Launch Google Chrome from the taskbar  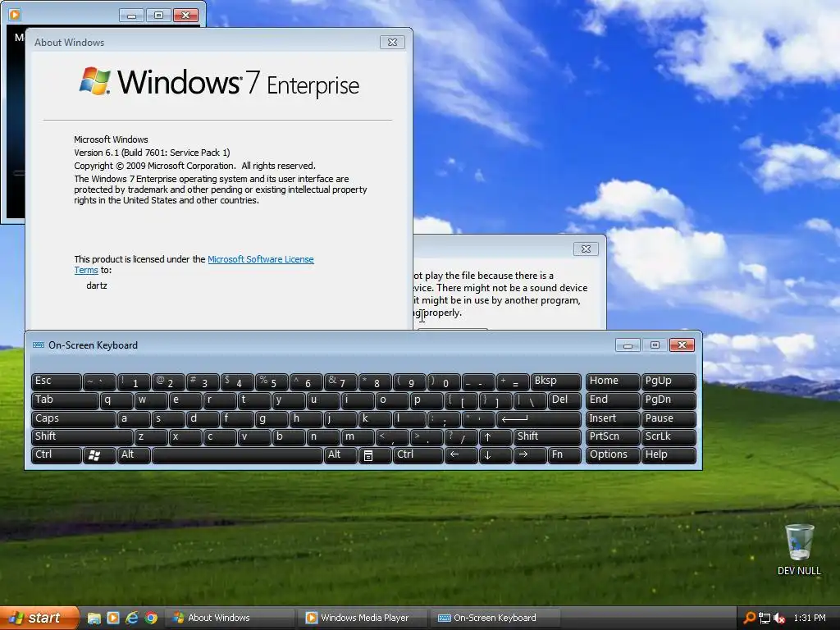151,618
